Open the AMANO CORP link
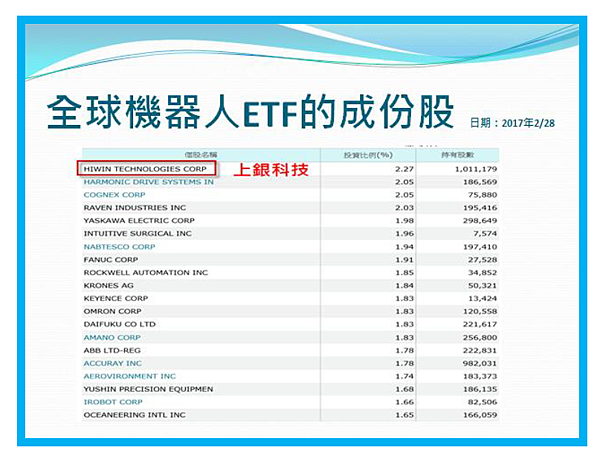This screenshot has height=462, width=600. pos(112,337)
